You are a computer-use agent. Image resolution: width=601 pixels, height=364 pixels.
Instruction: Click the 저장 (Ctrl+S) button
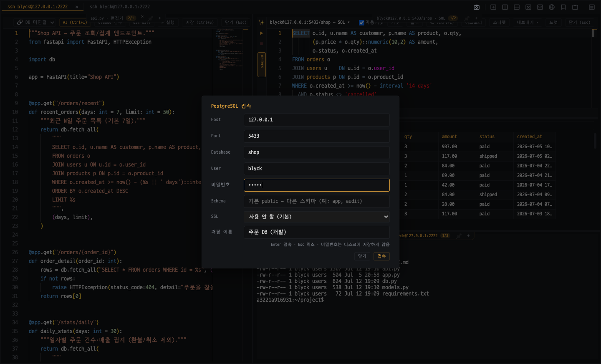click(199, 23)
